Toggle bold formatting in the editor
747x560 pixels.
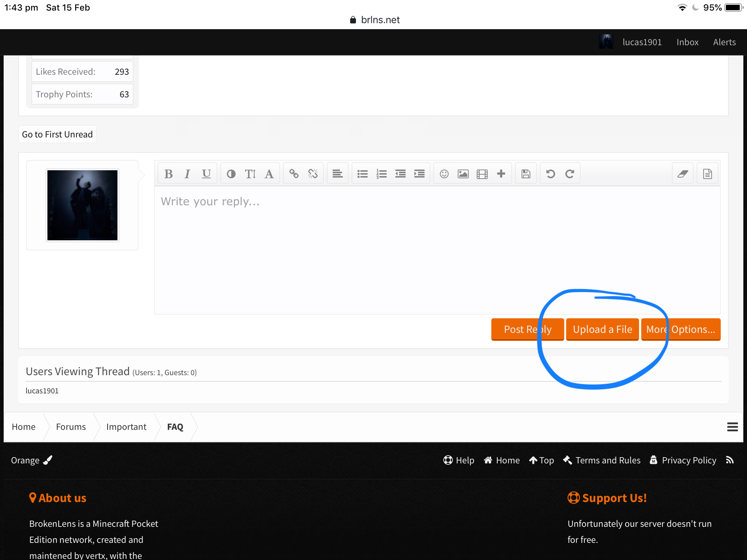(169, 174)
